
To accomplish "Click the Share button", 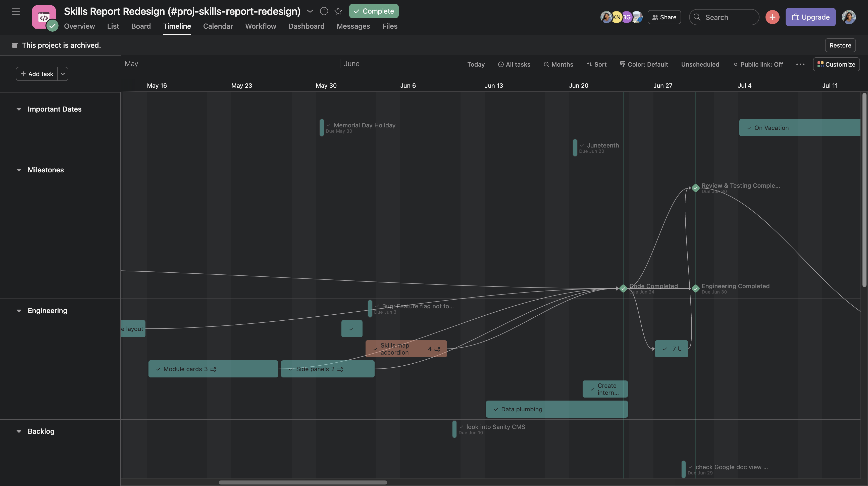I will point(664,17).
